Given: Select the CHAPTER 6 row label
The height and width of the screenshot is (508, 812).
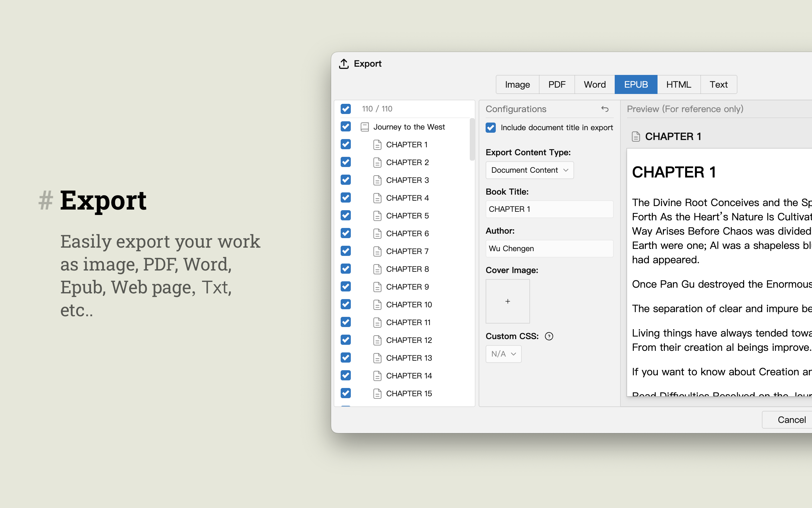Looking at the screenshot, I should 407,234.
